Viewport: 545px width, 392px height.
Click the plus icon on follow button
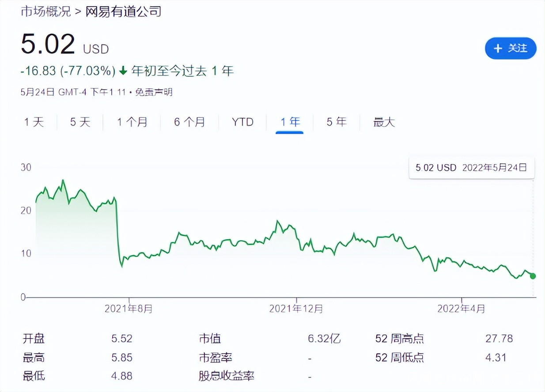click(498, 49)
